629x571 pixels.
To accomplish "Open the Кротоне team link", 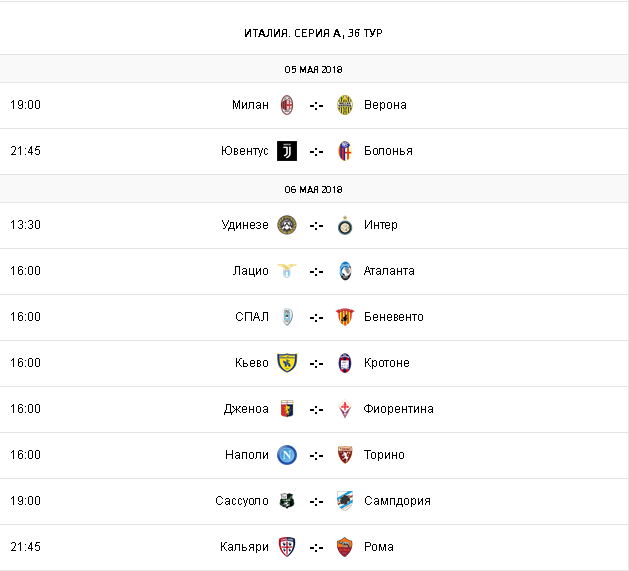I will [387, 363].
